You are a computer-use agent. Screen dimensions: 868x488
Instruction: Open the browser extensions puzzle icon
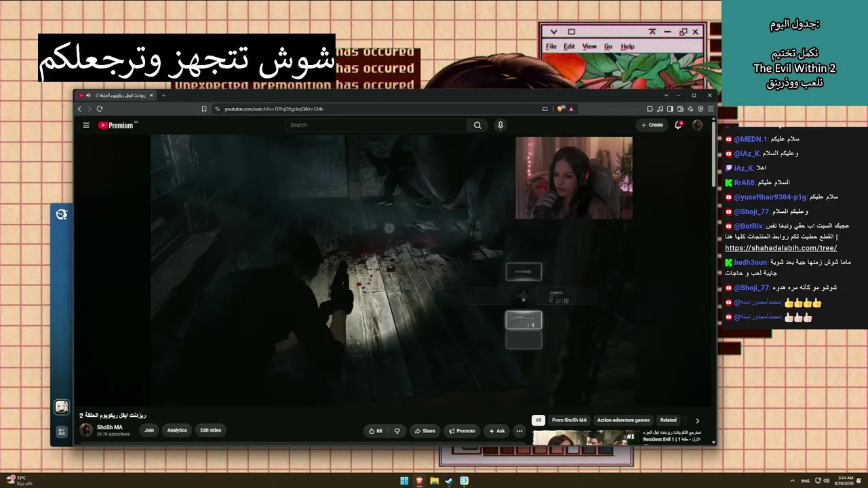650,108
